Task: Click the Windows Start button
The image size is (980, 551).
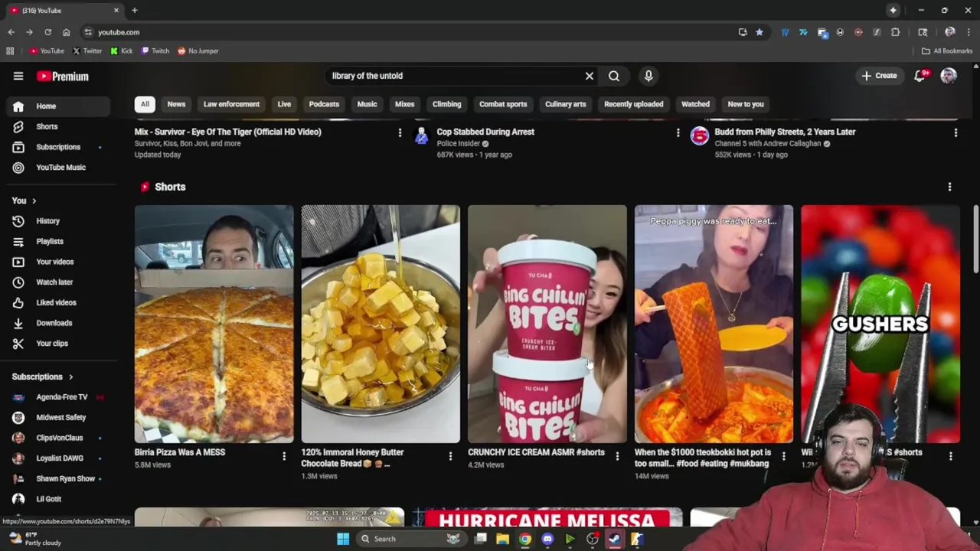Action: [343, 539]
